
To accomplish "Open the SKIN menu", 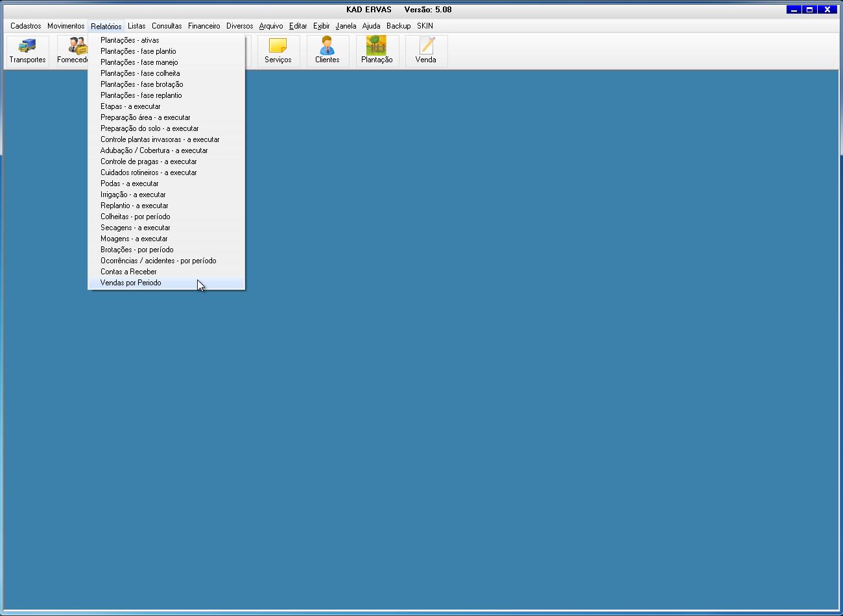I will (425, 26).
